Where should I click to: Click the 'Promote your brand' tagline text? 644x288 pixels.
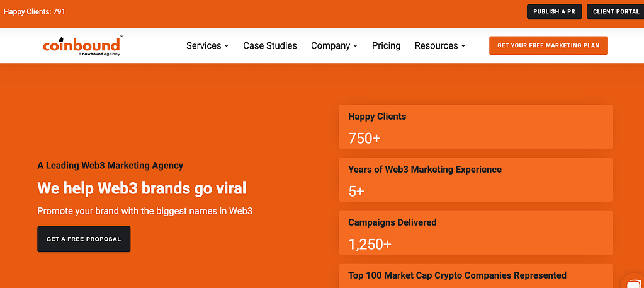click(x=145, y=211)
